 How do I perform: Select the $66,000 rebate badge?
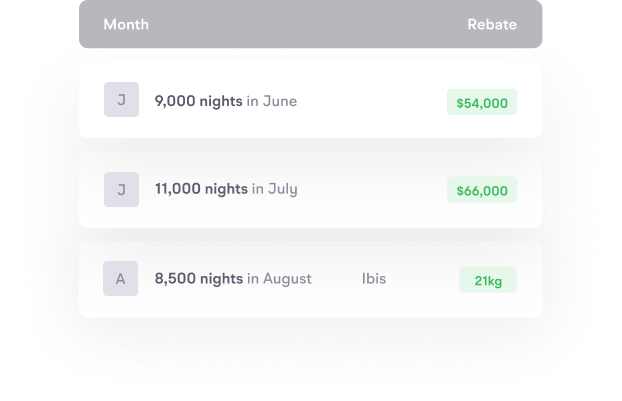tap(482, 190)
